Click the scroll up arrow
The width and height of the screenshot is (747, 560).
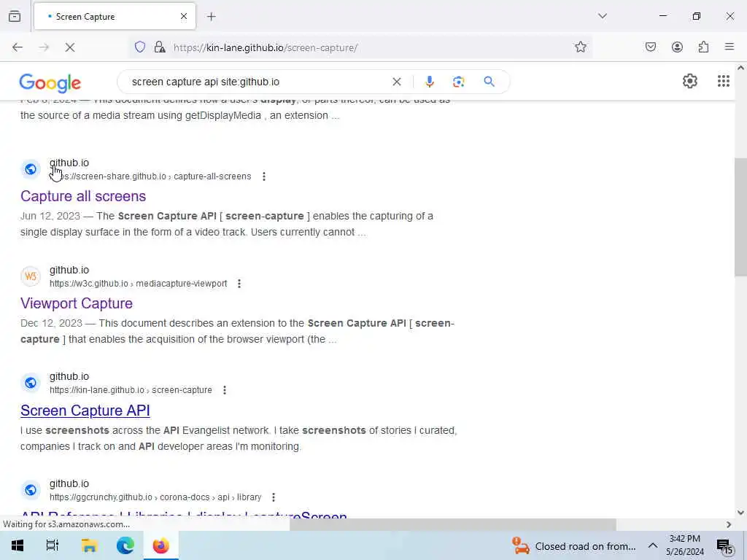(x=740, y=68)
